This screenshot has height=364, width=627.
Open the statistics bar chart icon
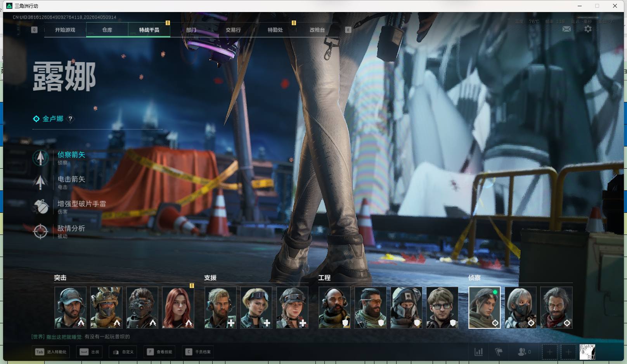pyautogui.click(x=478, y=352)
